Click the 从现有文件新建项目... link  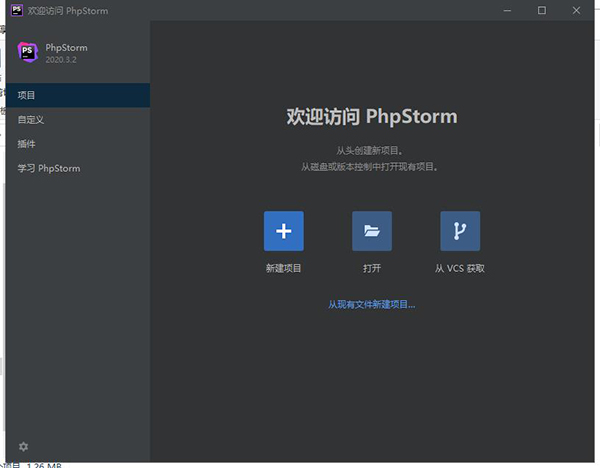tap(372, 305)
